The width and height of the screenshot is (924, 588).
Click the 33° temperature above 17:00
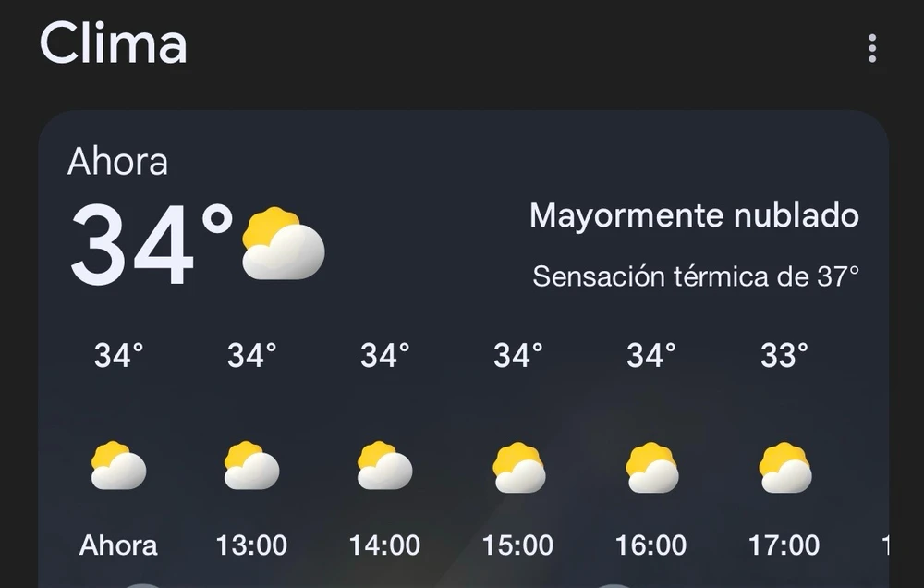(784, 354)
